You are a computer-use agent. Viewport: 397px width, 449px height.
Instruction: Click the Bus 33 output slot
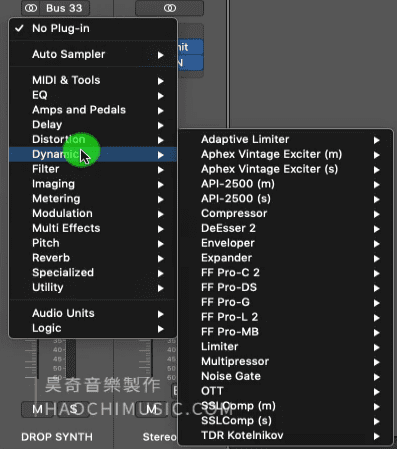click(64, 8)
